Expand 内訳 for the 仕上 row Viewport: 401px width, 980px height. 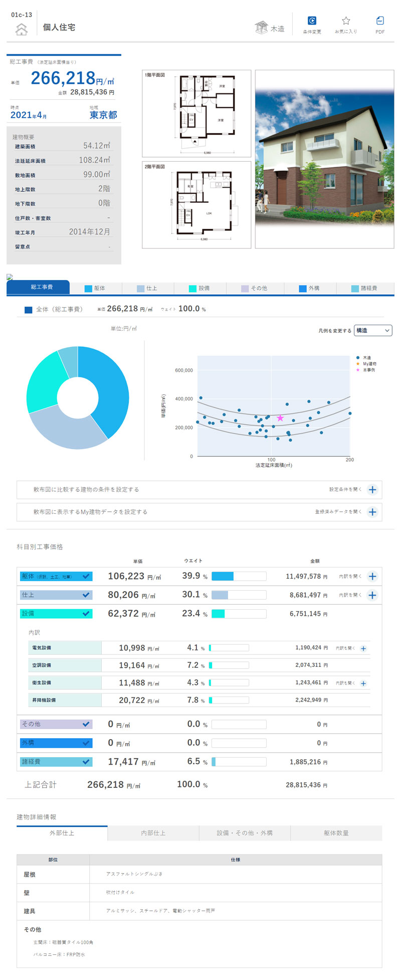[x=372, y=595]
